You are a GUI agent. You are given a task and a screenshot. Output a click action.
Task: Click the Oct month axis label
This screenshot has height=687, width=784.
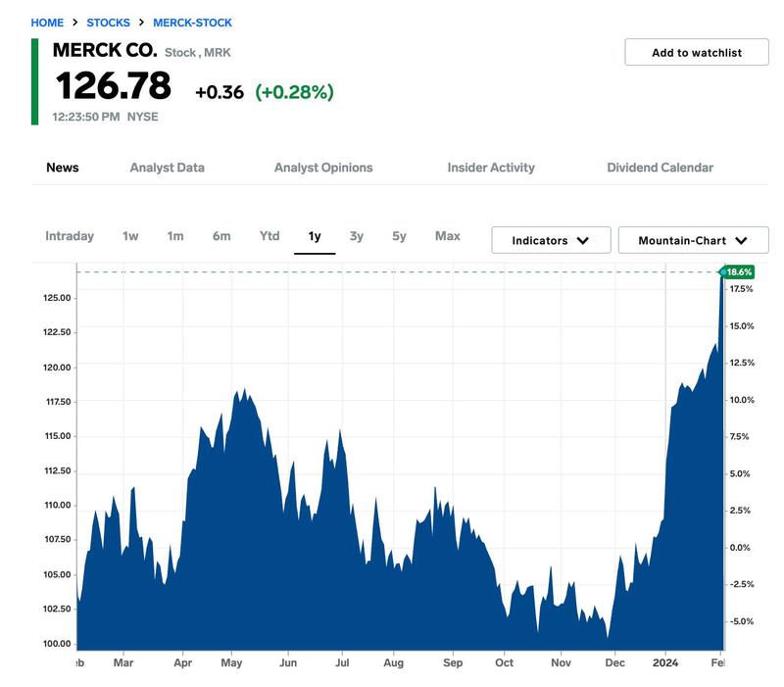click(504, 662)
